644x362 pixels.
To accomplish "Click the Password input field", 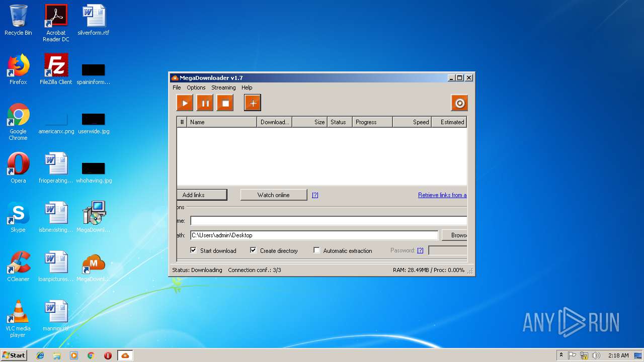I will coord(448,250).
